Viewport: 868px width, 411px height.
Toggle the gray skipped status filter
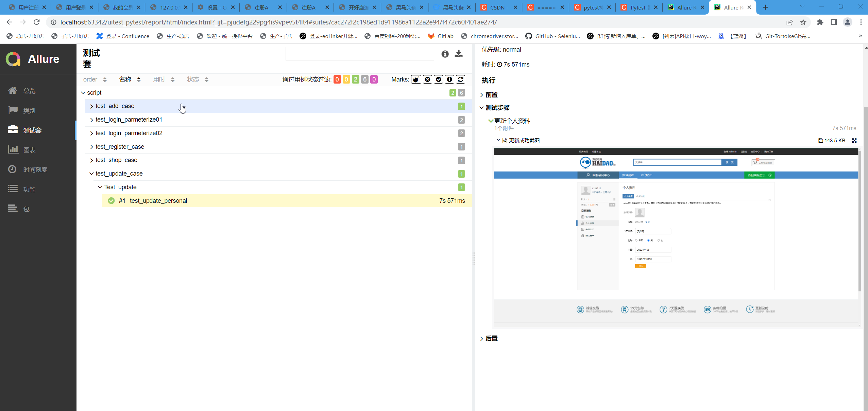(x=364, y=79)
